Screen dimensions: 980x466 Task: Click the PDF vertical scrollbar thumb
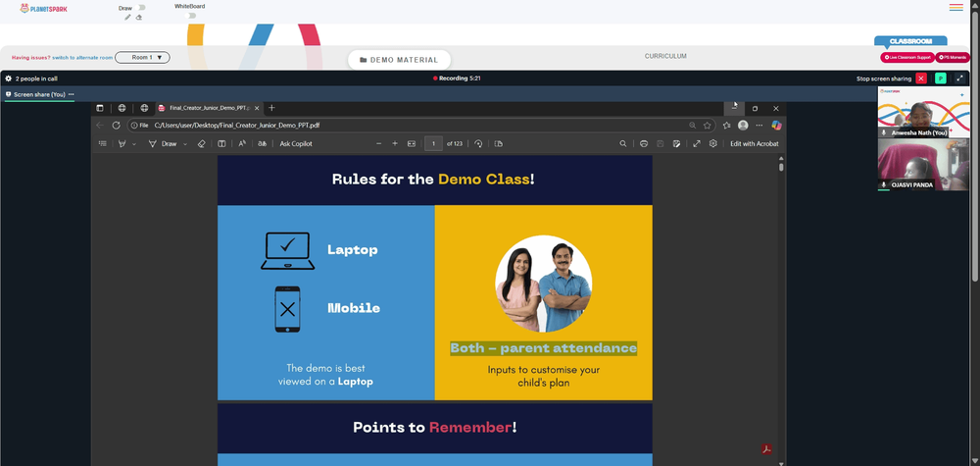(x=781, y=167)
